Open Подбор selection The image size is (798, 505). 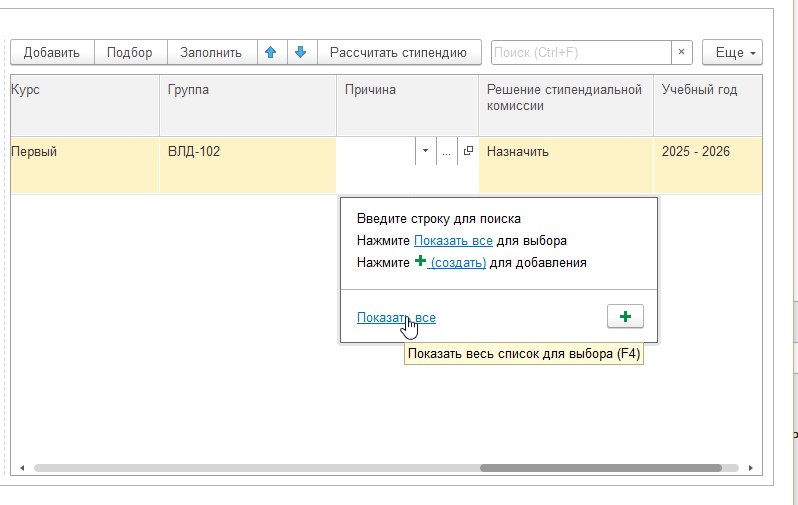(x=130, y=52)
